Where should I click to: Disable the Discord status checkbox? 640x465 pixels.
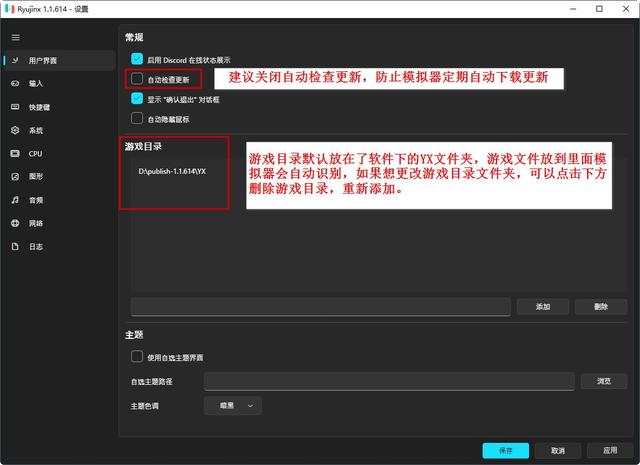pos(137,59)
